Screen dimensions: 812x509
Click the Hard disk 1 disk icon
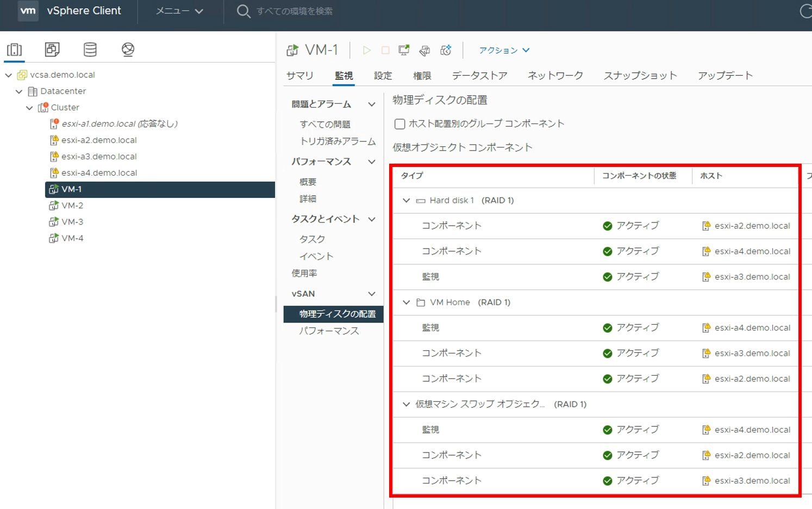421,201
